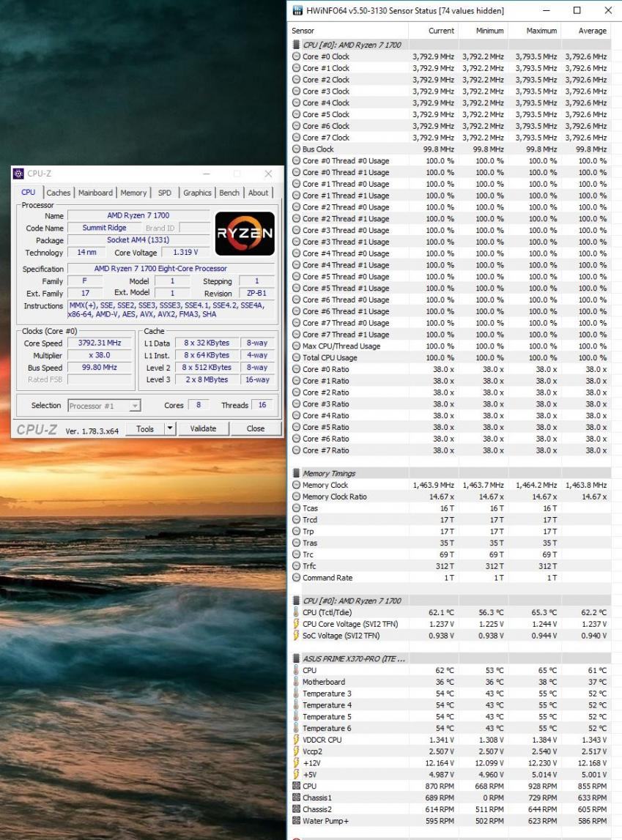Open the Mainboard tab in CPU-Z
The image size is (622, 840).
tap(95, 193)
